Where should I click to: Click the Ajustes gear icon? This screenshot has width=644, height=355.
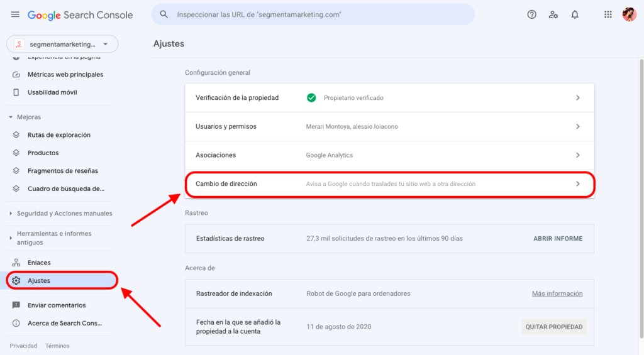click(x=16, y=281)
